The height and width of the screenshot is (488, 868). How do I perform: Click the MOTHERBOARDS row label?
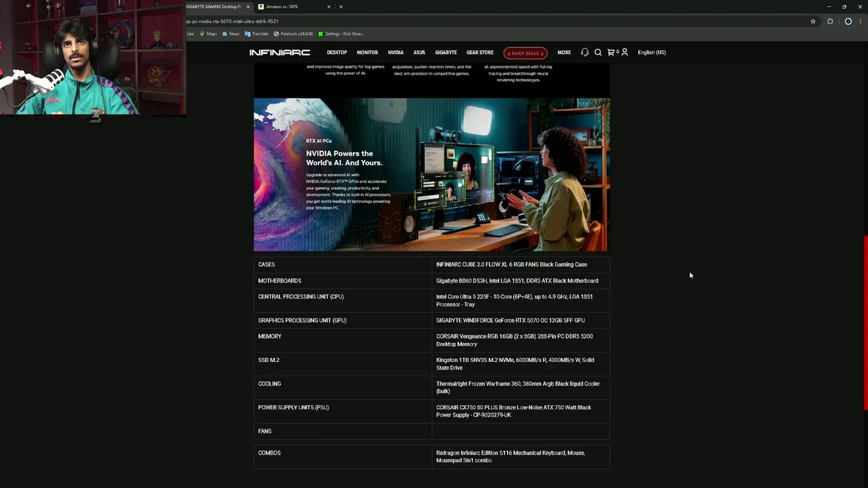tap(279, 281)
